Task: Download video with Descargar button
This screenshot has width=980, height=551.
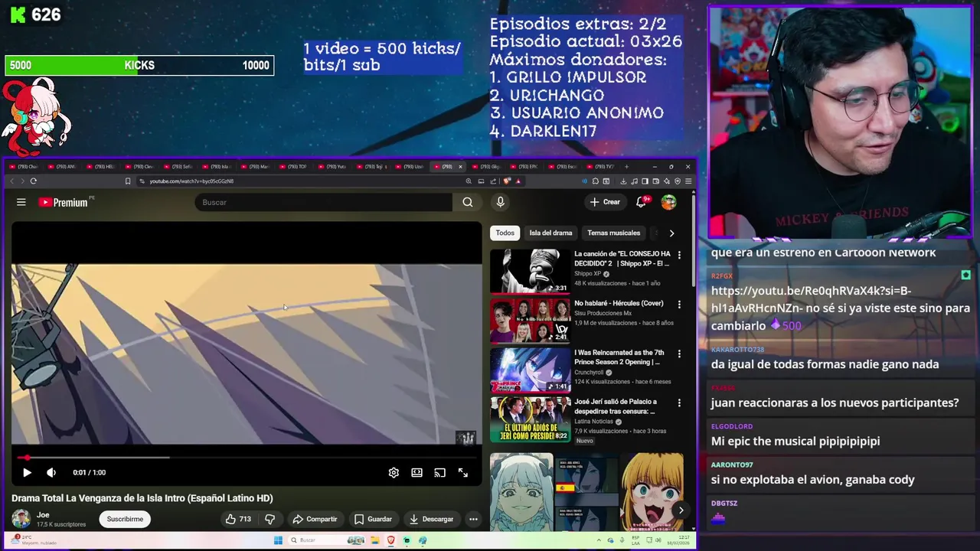Action: coord(431,519)
